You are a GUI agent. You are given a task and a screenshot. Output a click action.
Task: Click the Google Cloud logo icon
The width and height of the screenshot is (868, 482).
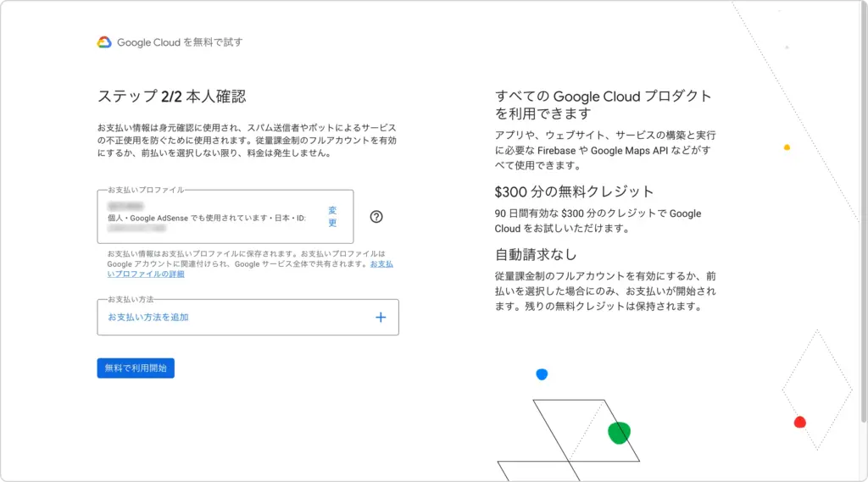[104, 42]
